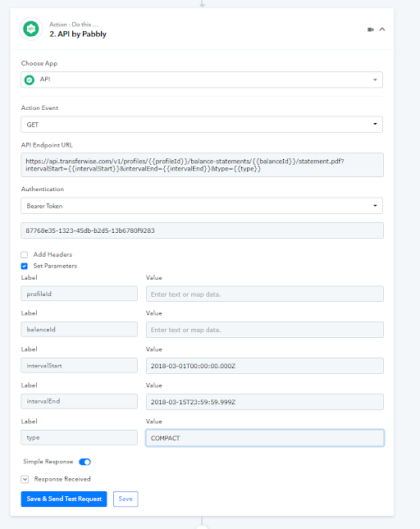This screenshot has height=529, width=420.
Task: Click the small API icon in Choose App
Action: (x=30, y=80)
